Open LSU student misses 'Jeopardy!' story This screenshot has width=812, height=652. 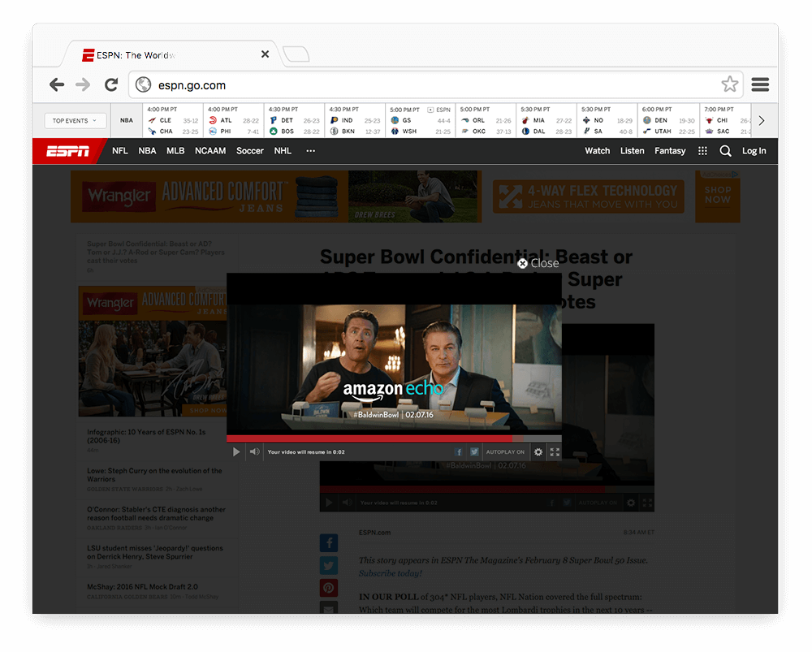[155, 552]
